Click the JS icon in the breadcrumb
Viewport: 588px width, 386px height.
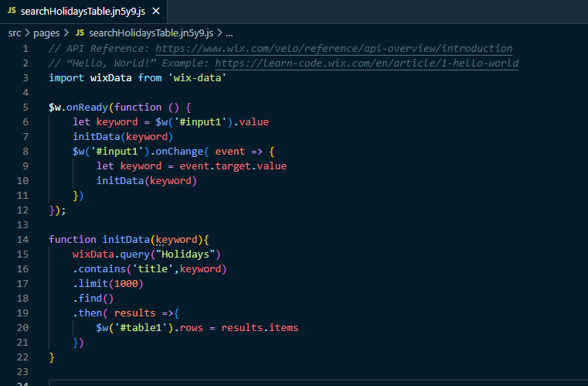(x=80, y=33)
